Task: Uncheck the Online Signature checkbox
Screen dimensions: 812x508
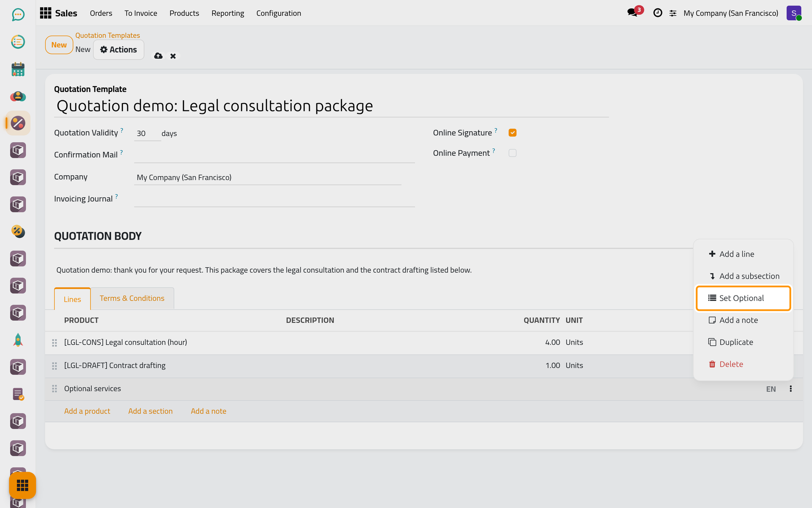Action: pyautogui.click(x=513, y=133)
